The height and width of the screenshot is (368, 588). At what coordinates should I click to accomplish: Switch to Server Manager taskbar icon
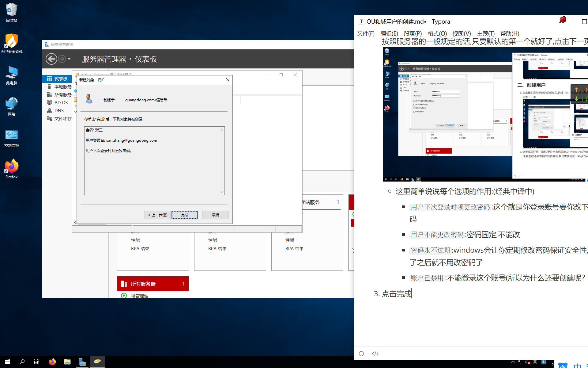pyautogui.click(x=82, y=362)
